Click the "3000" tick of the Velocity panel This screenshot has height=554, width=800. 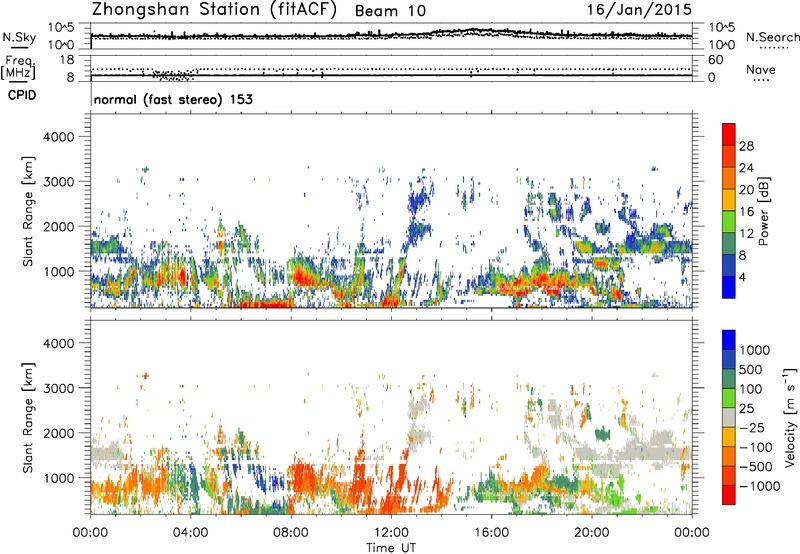pos(58,388)
